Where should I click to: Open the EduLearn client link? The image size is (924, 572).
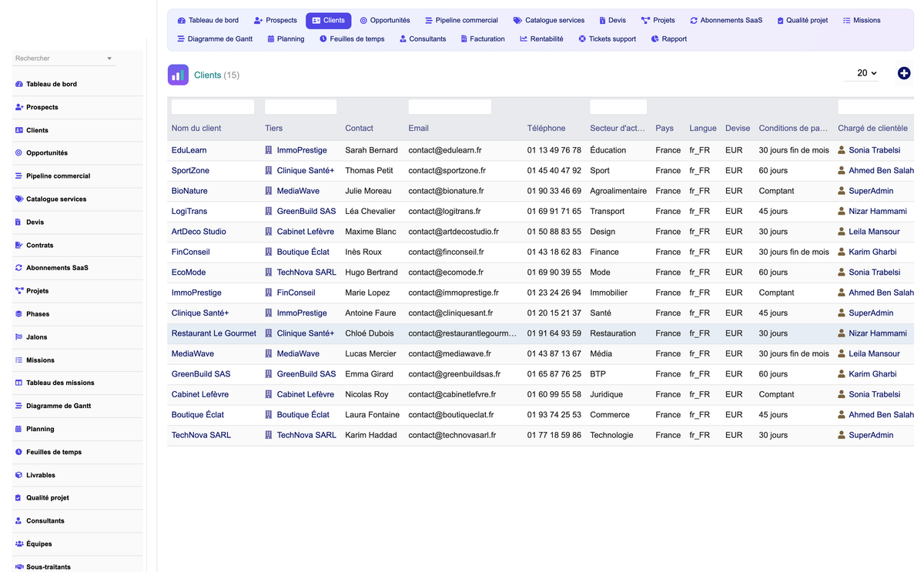[x=189, y=150]
